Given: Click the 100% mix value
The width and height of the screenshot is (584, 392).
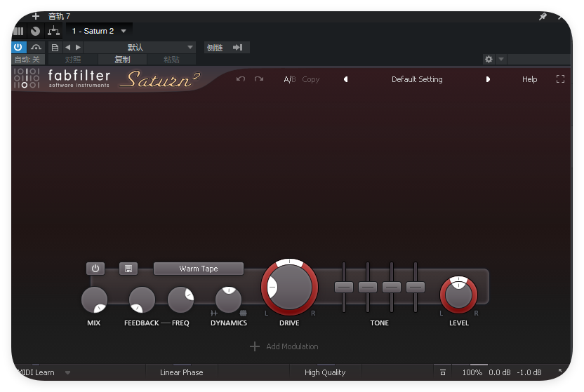Looking at the screenshot, I should (x=472, y=372).
